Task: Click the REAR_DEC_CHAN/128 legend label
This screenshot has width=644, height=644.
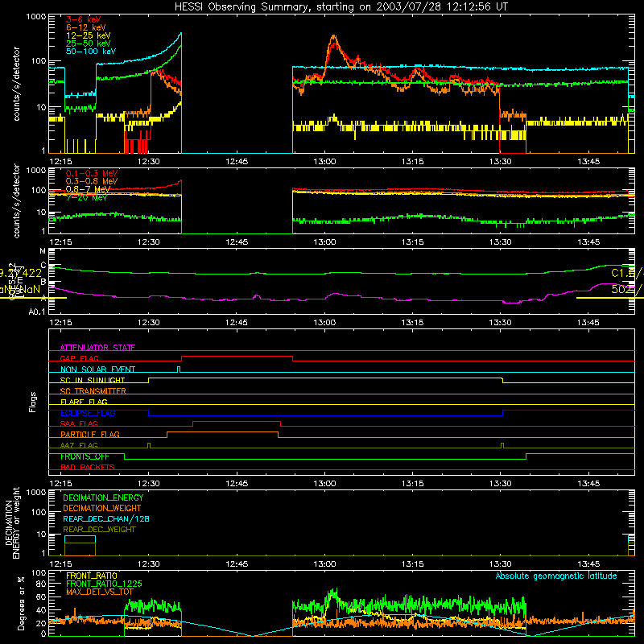Action: [x=106, y=518]
